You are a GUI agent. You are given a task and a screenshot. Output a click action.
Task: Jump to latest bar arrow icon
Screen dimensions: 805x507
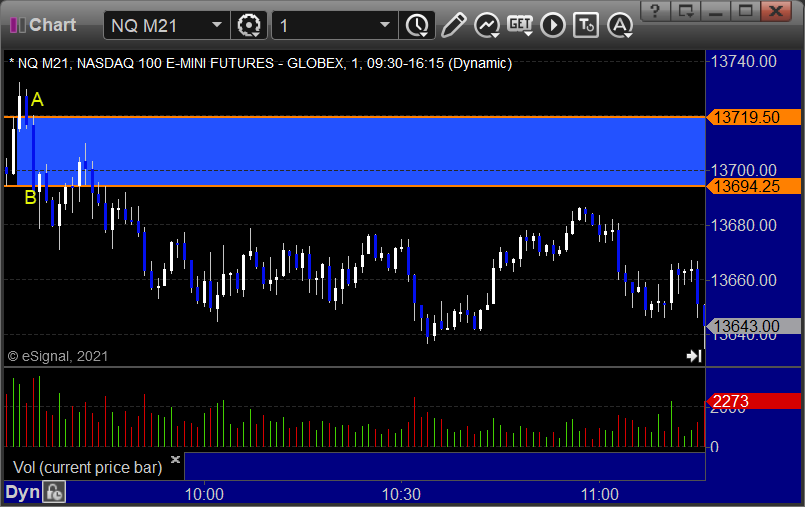[x=694, y=356]
